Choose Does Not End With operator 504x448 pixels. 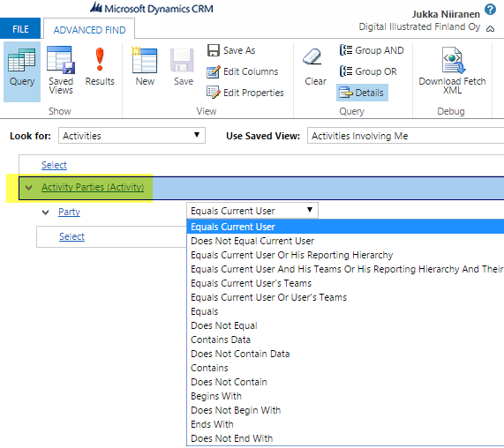pyautogui.click(x=345, y=438)
